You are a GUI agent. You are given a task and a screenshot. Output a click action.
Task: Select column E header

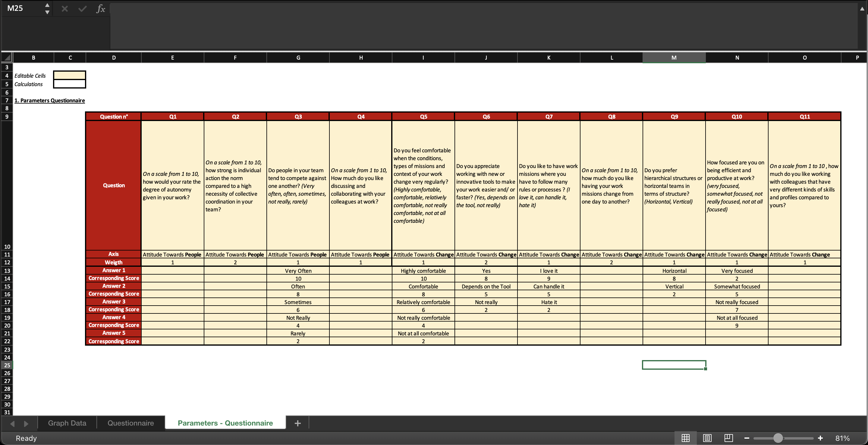click(x=172, y=58)
